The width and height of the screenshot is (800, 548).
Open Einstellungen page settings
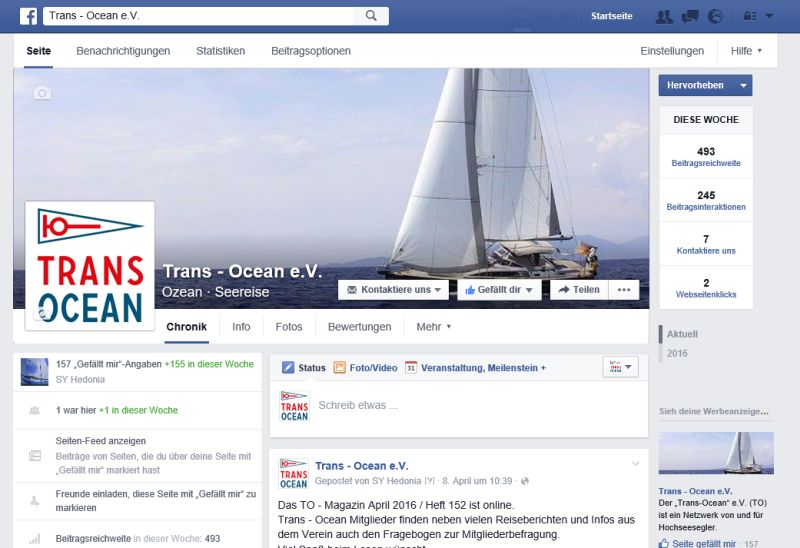click(x=672, y=51)
